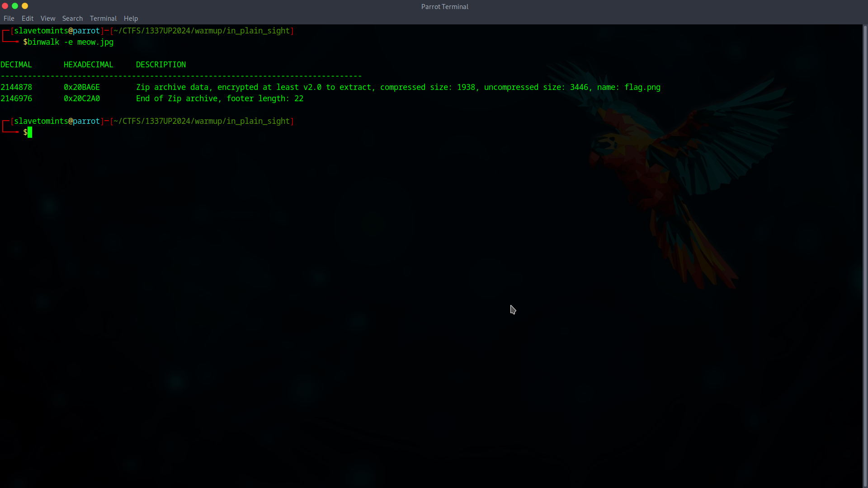Viewport: 868px width, 488px height.
Task: Click the red close window button
Action: click(5, 6)
